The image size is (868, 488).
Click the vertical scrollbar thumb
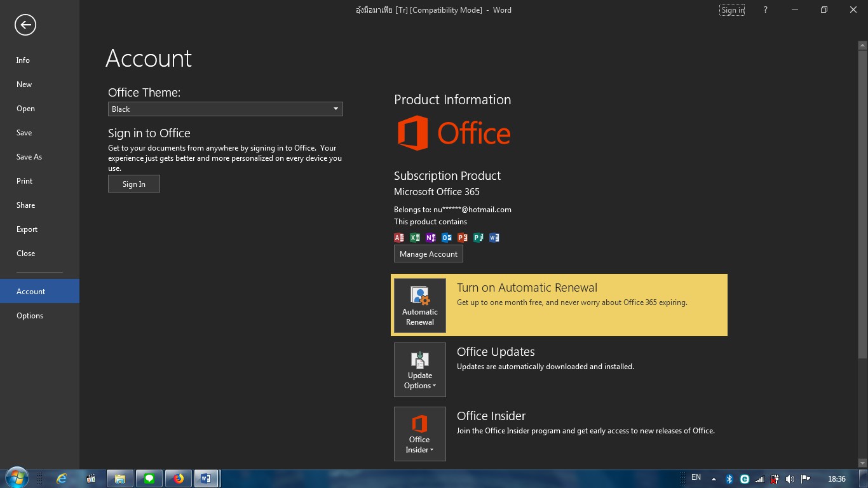[862, 203]
